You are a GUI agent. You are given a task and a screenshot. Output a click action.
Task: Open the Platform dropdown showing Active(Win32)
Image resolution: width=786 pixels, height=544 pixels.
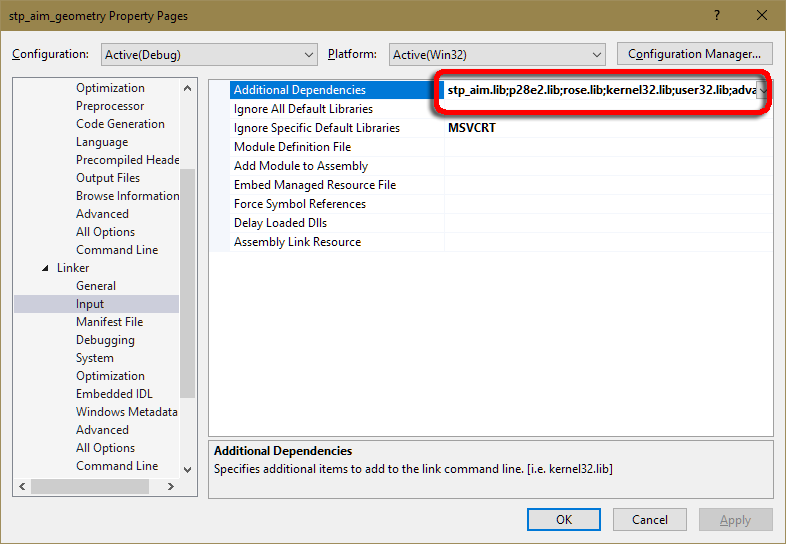point(497,55)
